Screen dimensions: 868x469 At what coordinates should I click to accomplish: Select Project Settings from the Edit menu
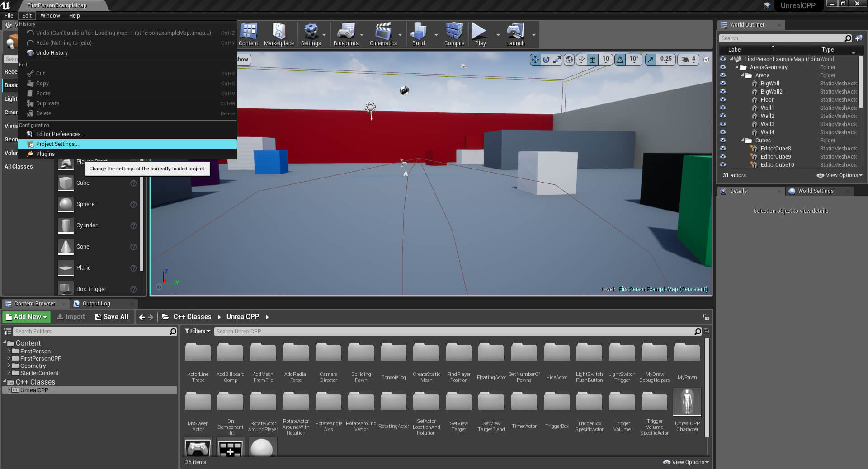57,144
